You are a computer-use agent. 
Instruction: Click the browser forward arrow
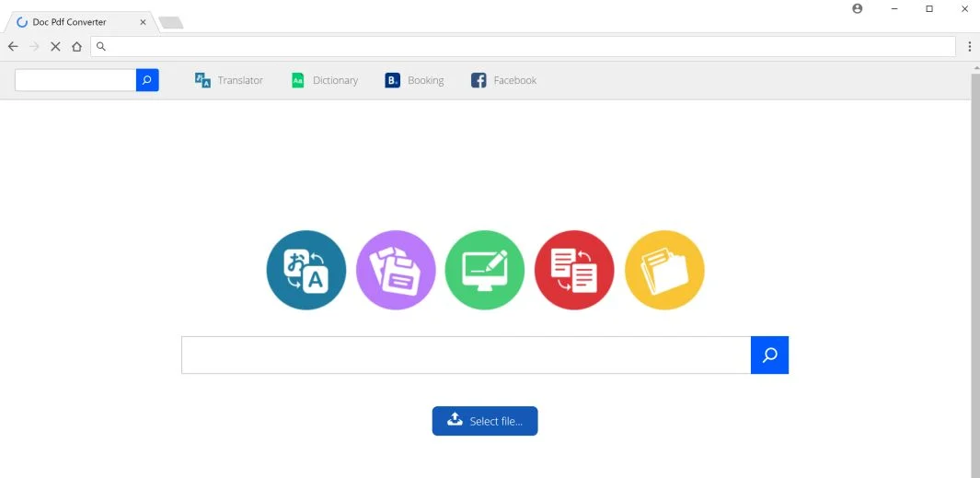pos(34,46)
